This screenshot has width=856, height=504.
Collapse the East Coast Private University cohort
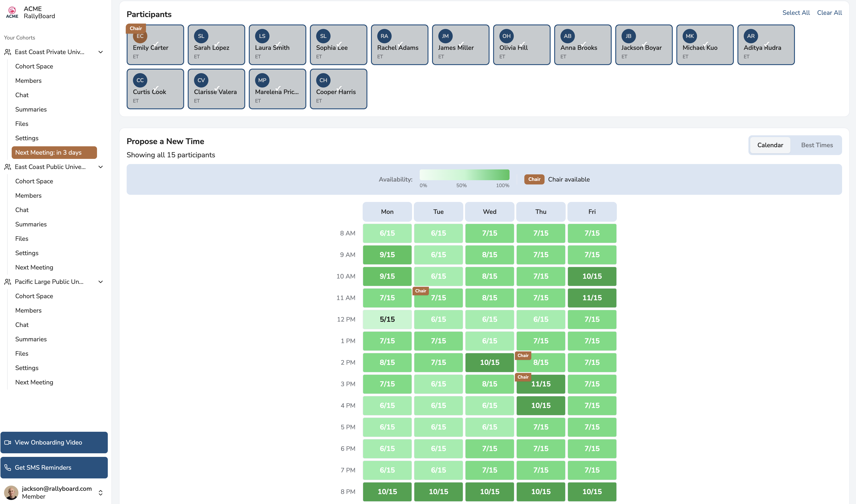[x=101, y=52]
